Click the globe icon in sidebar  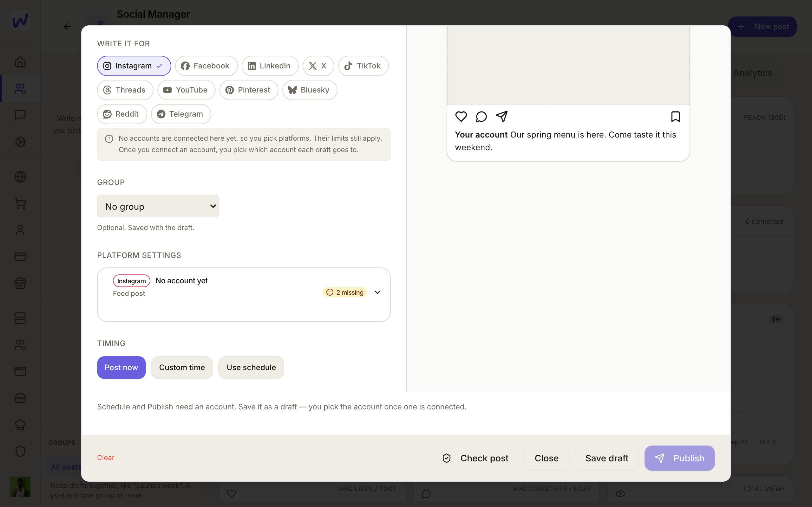pyautogui.click(x=20, y=177)
